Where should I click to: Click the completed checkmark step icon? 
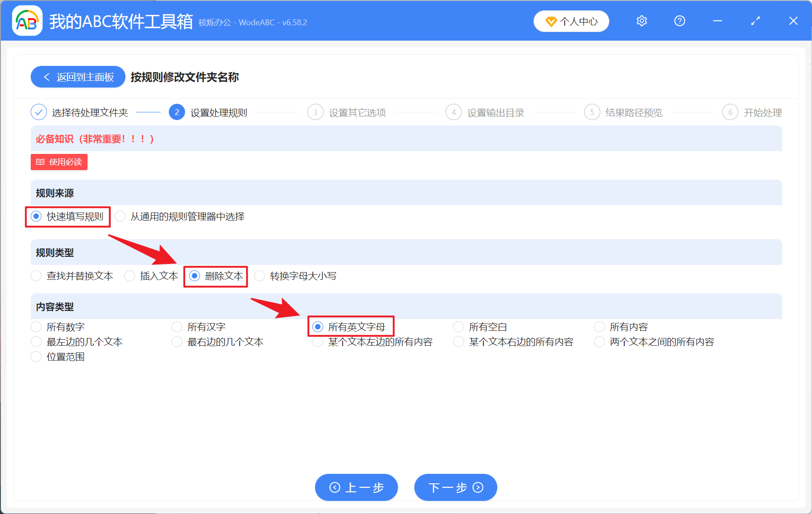pyautogui.click(x=38, y=112)
